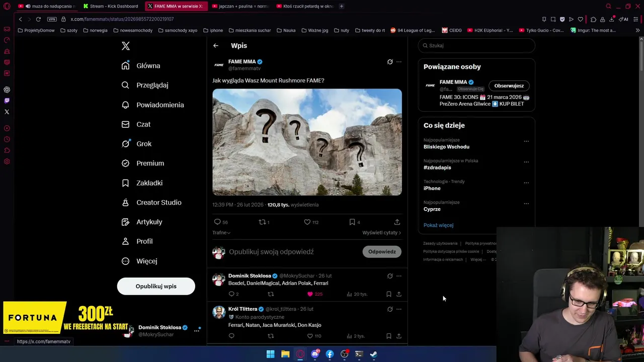The height and width of the screenshot is (362, 644).
Task: Open replies icon showing 56 comments
Action: click(x=221, y=222)
